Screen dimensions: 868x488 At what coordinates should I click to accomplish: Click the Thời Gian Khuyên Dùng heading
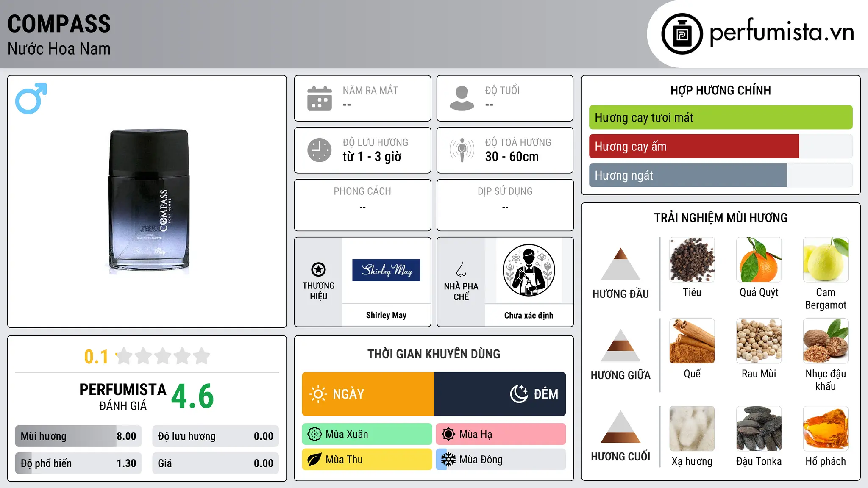pos(434,354)
